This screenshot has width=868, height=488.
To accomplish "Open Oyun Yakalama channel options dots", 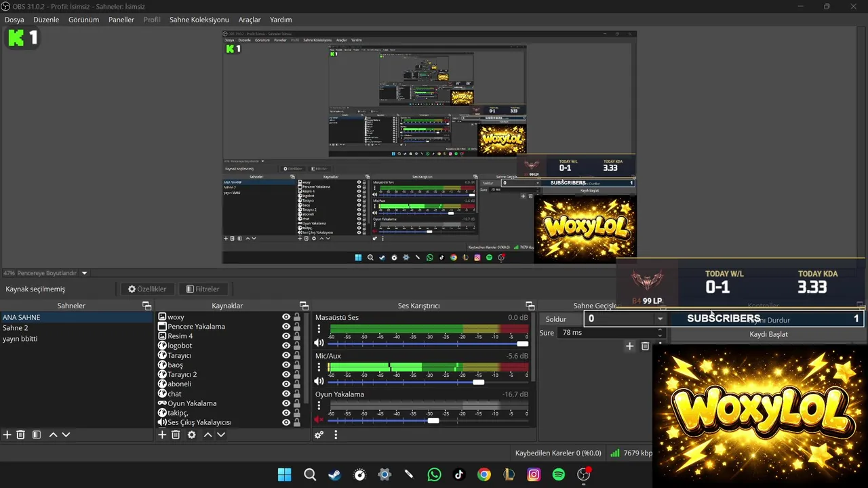I will click(319, 405).
